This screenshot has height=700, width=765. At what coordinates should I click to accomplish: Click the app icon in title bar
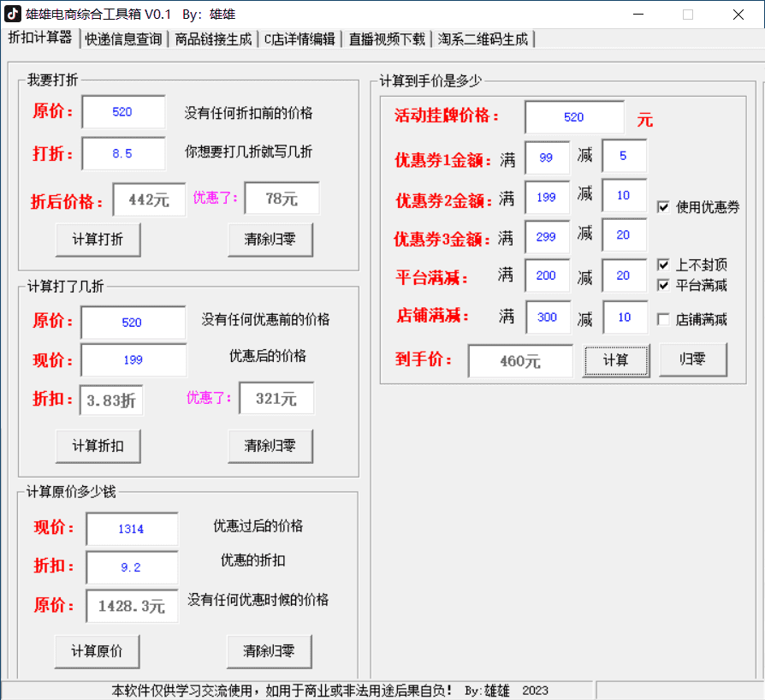[x=14, y=14]
